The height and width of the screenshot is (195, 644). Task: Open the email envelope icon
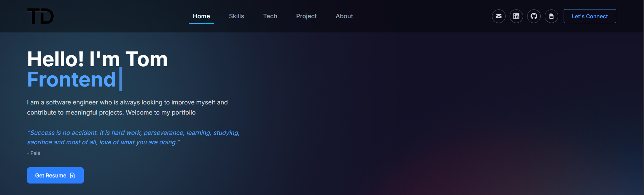point(499,16)
